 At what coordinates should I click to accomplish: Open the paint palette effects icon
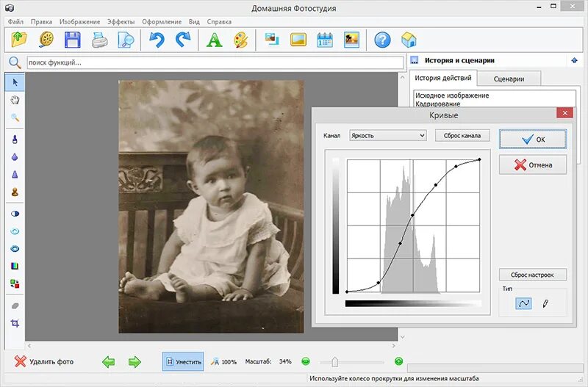[x=241, y=40]
